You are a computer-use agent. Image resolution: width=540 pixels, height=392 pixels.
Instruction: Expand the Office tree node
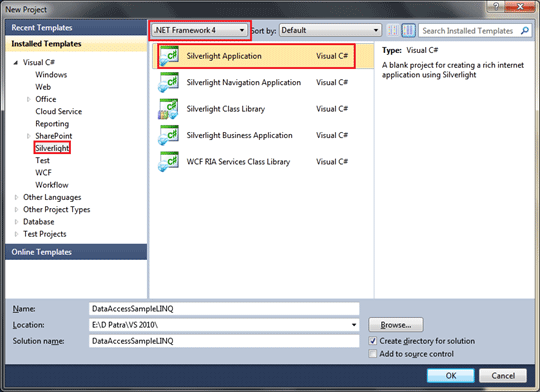click(29, 100)
